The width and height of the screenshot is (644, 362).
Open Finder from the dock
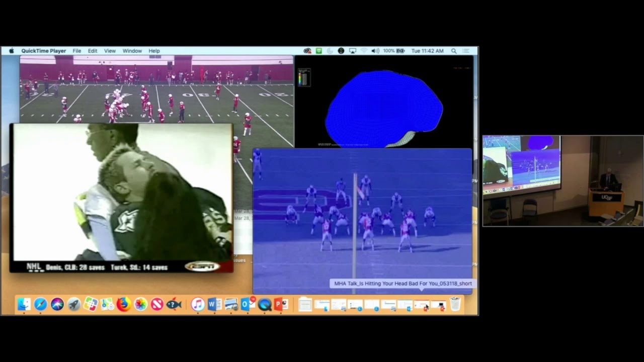tap(24, 304)
